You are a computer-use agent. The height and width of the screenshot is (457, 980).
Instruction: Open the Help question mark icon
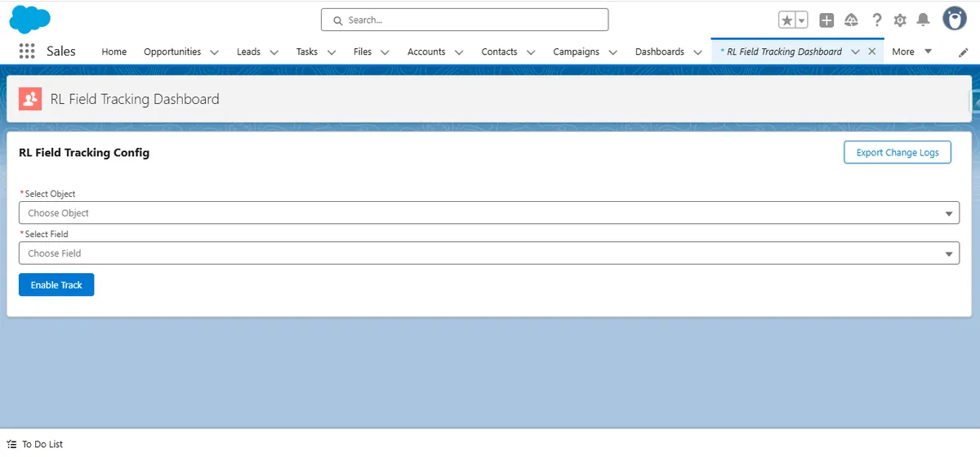tap(876, 20)
